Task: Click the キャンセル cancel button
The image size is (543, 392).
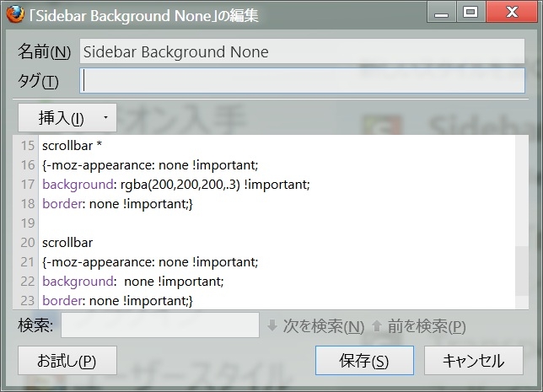Action: click(473, 361)
